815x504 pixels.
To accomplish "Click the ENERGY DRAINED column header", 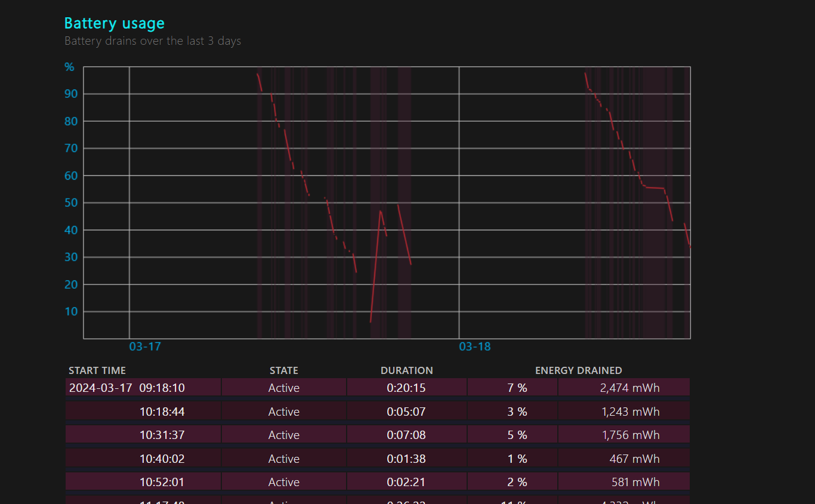I will point(579,370).
